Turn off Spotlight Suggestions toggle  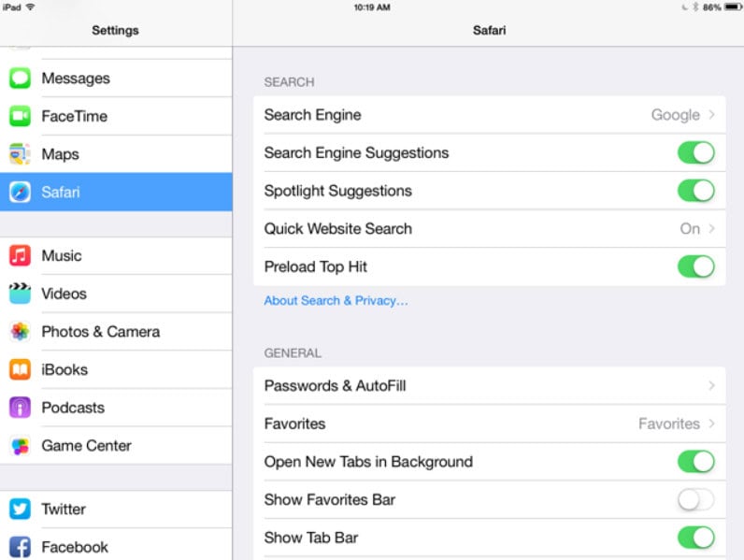pos(696,191)
